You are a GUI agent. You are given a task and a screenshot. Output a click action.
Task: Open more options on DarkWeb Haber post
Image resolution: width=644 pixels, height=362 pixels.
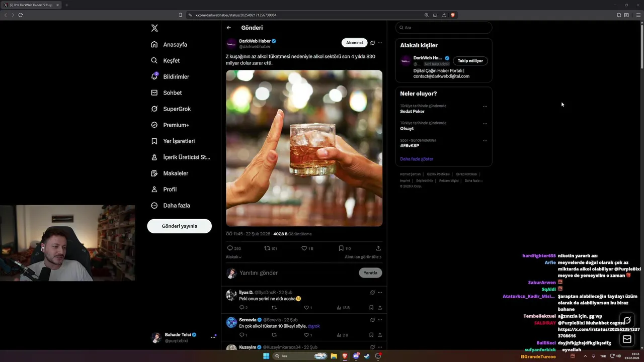tap(380, 43)
